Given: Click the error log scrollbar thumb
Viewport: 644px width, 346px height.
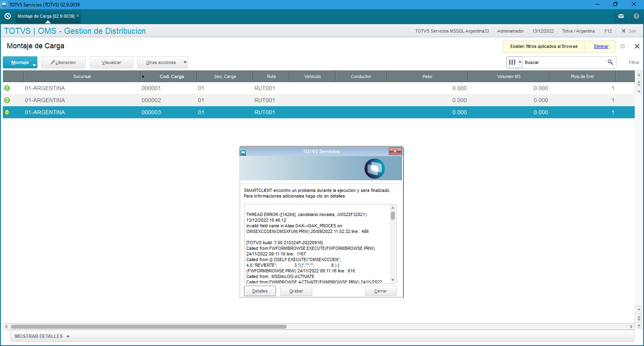Looking at the screenshot, I should (393, 216).
